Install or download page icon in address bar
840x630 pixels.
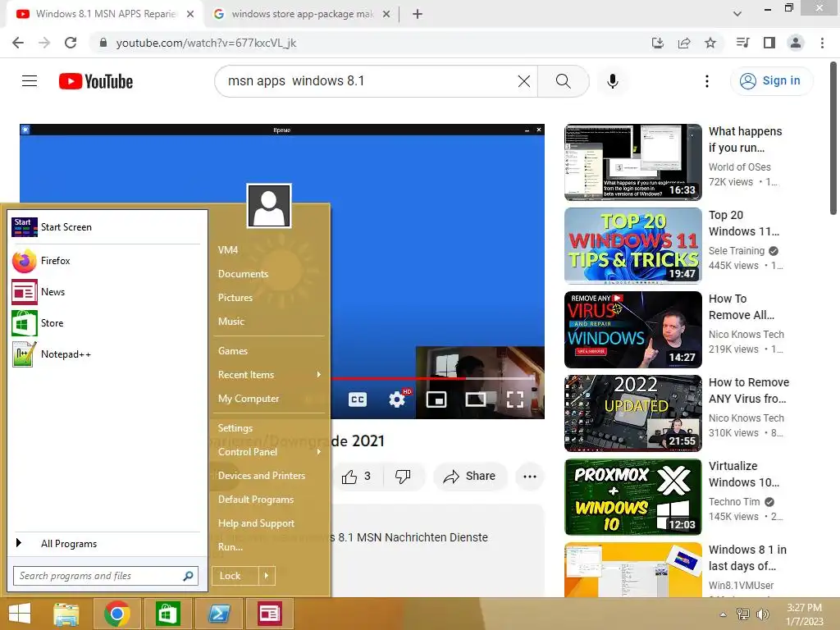(658, 43)
